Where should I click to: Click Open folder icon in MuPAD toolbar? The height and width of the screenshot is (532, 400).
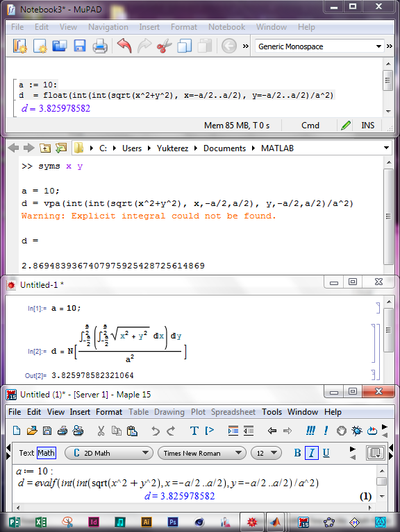click(x=60, y=46)
